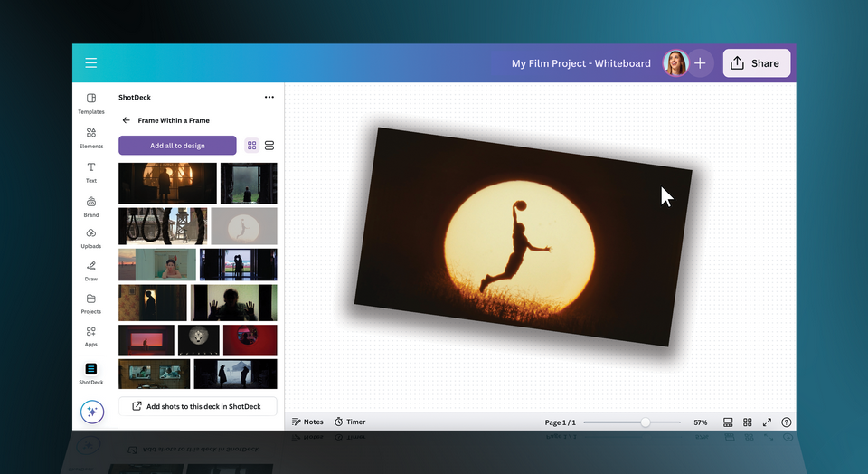Go back from Frame Within a Frame
Image resolution: width=868 pixels, height=474 pixels.
pos(127,120)
